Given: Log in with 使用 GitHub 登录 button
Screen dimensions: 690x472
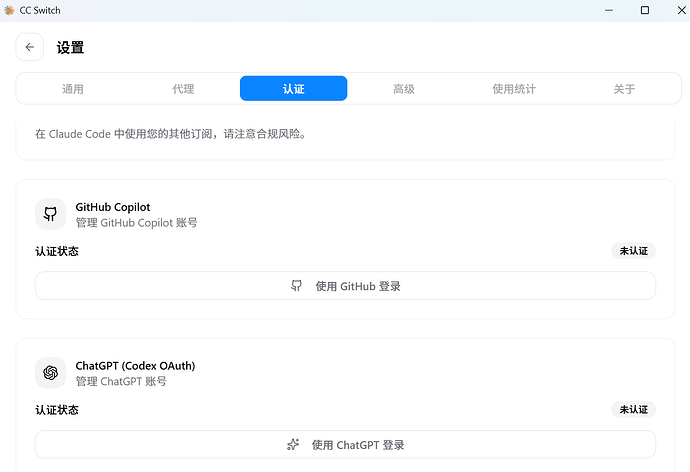Looking at the screenshot, I should (x=345, y=286).
